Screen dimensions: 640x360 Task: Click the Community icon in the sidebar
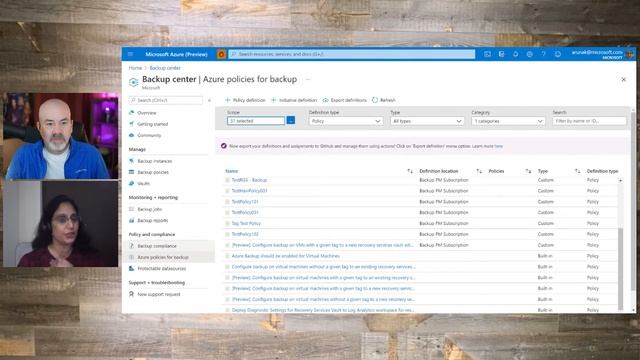coord(131,135)
